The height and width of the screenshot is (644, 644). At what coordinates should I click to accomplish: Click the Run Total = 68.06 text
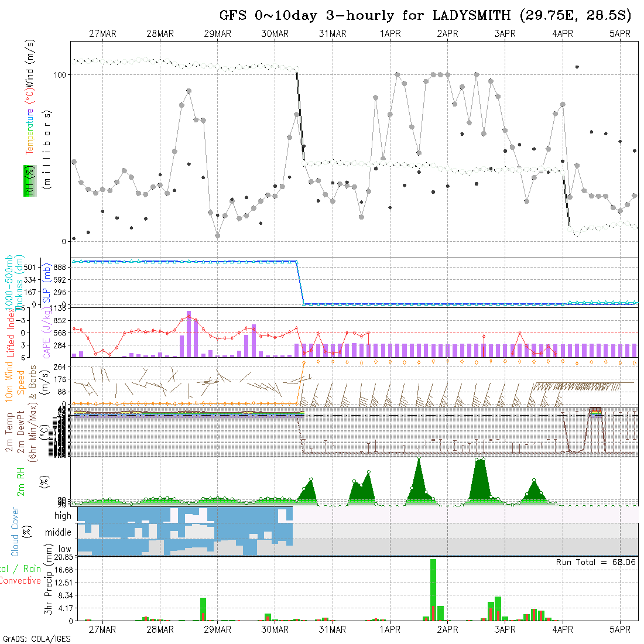(595, 562)
